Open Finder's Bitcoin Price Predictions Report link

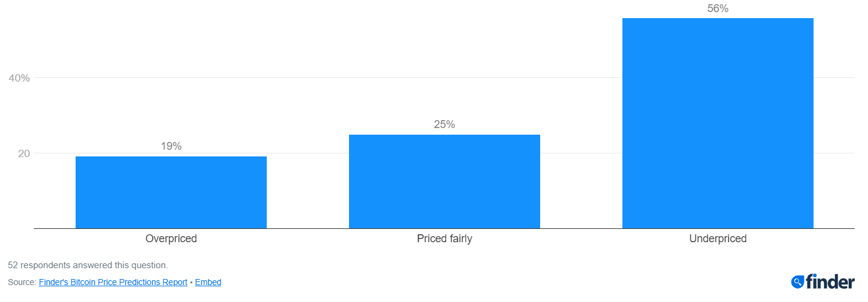(113, 282)
